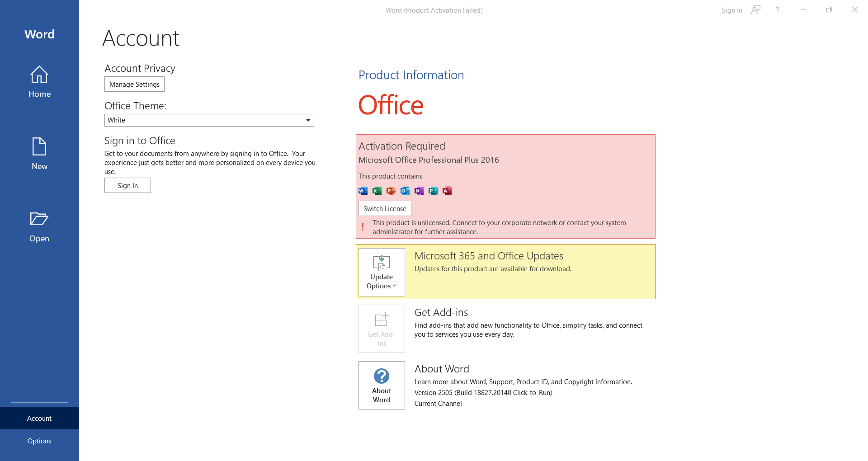This screenshot has width=868, height=461.
Task: Click the Excel icon under product contains
Action: (x=377, y=191)
